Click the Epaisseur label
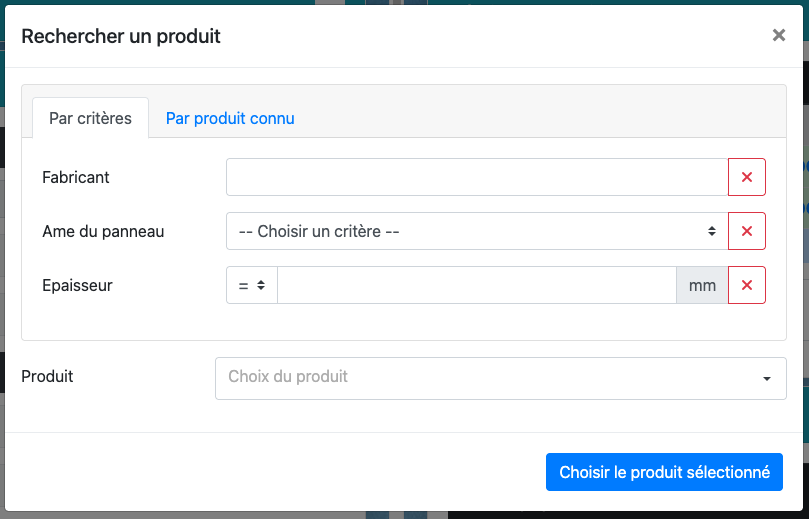 point(77,285)
